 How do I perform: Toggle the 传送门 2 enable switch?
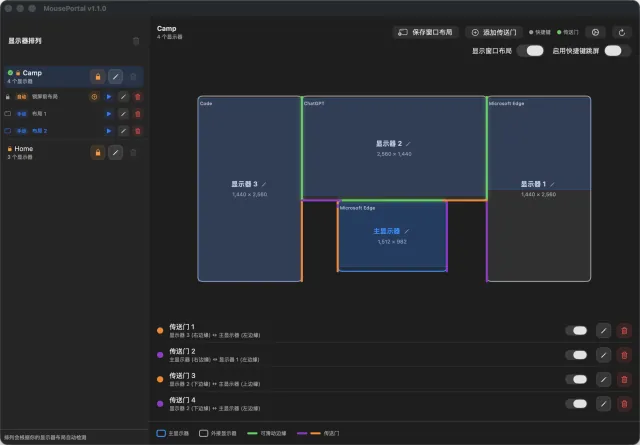(577, 355)
